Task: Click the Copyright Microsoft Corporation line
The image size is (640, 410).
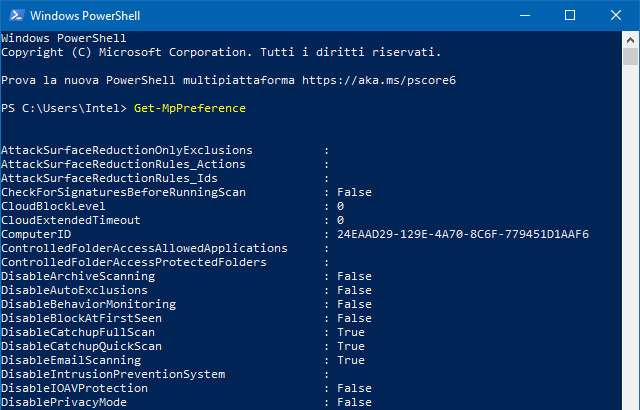Action: click(221, 51)
